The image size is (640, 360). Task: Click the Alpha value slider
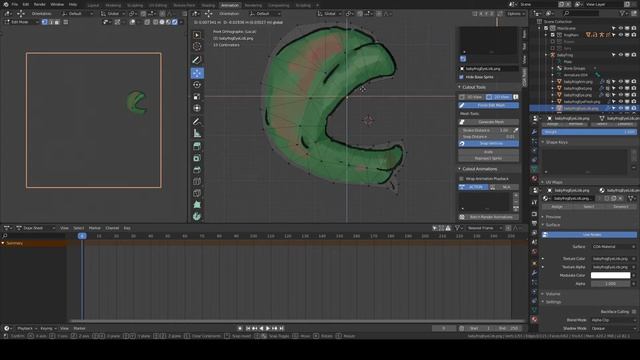pos(611,284)
